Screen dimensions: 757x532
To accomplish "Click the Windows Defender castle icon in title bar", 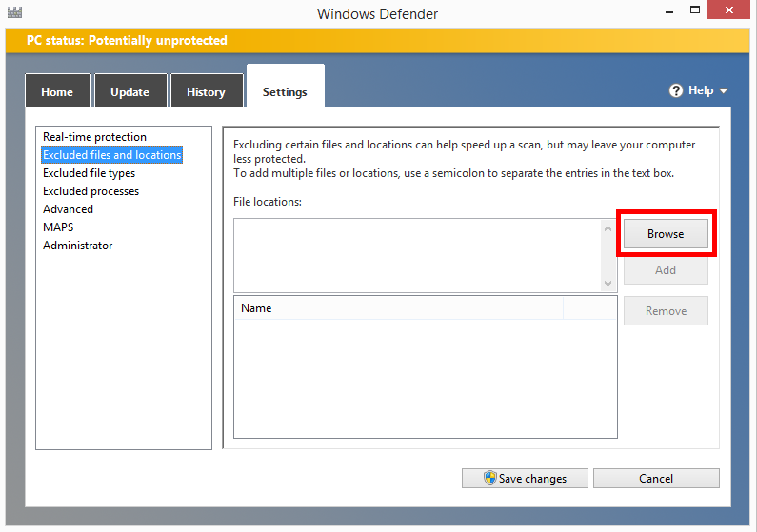I will 14,12.
